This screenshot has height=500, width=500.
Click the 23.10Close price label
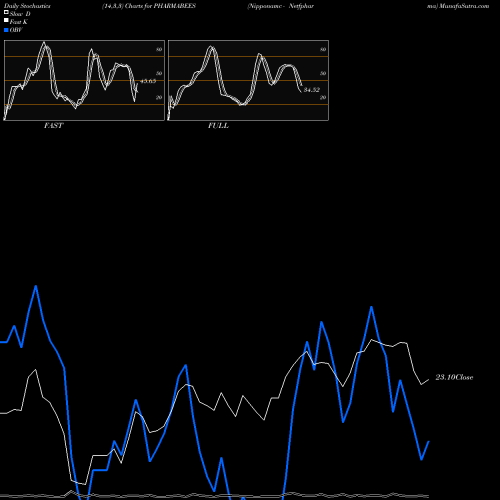tap(454, 377)
